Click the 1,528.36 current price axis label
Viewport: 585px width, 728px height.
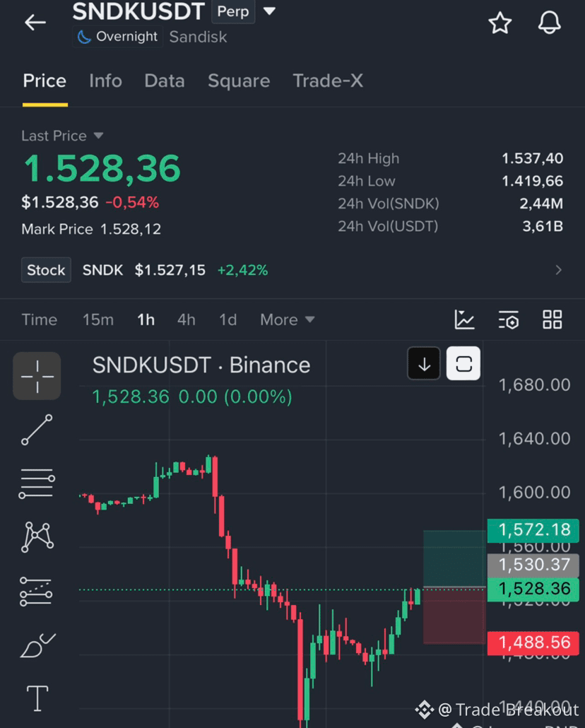[x=533, y=589]
